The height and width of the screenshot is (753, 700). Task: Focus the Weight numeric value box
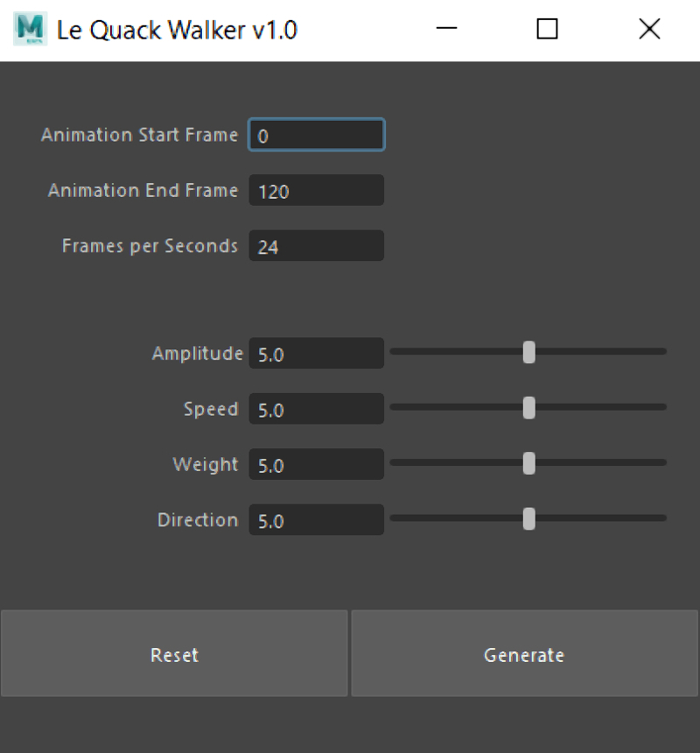317,465
